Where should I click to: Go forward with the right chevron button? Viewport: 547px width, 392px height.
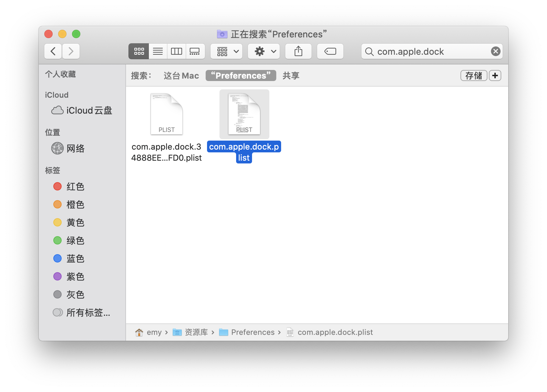(x=71, y=51)
